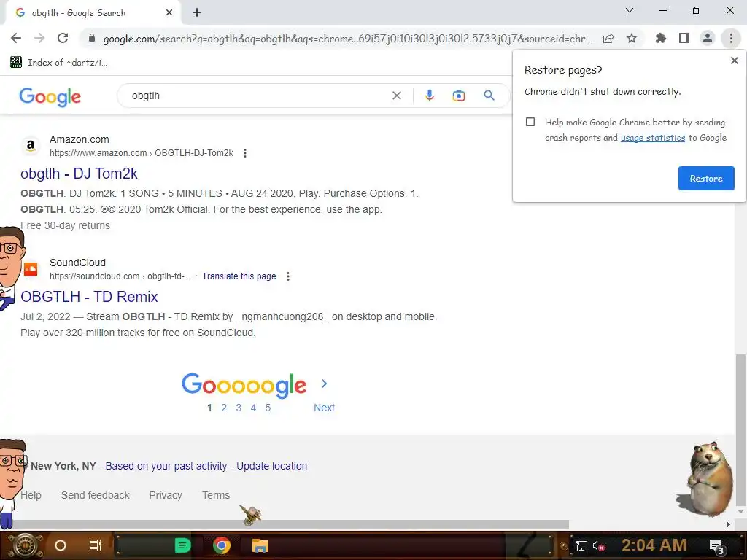This screenshot has width=747, height=560.
Task: Click the SoundCloud site name text
Action: pyautogui.click(x=77, y=262)
